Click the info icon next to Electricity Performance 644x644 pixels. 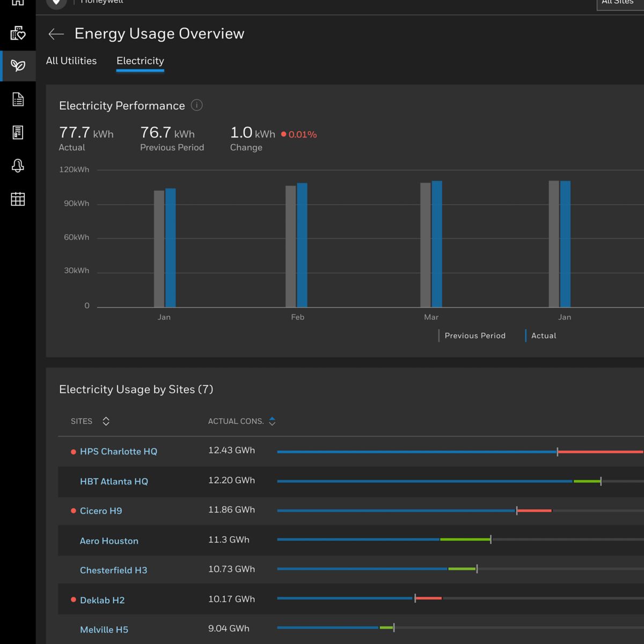point(197,105)
